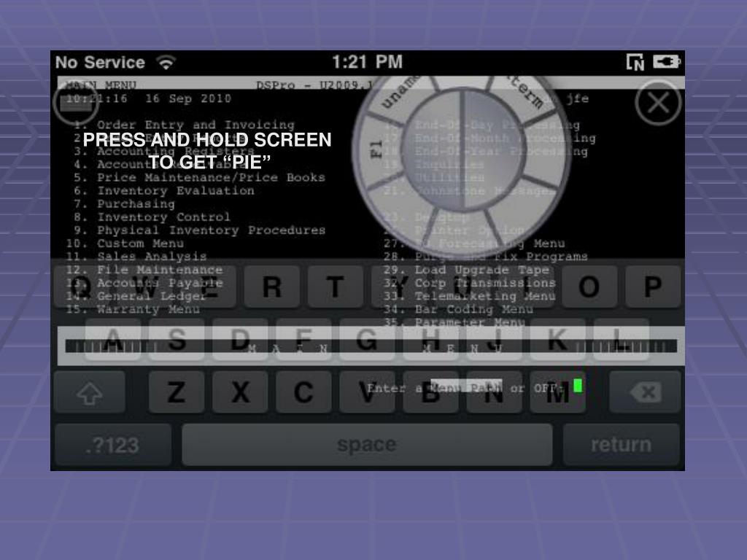This screenshot has height=560, width=747.
Task: Tap the right half of pie center
Action: point(493,150)
